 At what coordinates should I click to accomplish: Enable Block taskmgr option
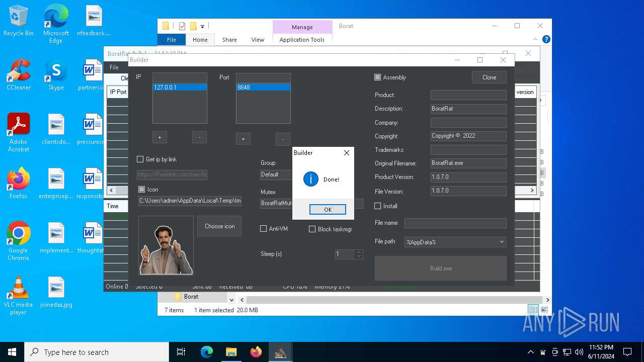(312, 229)
